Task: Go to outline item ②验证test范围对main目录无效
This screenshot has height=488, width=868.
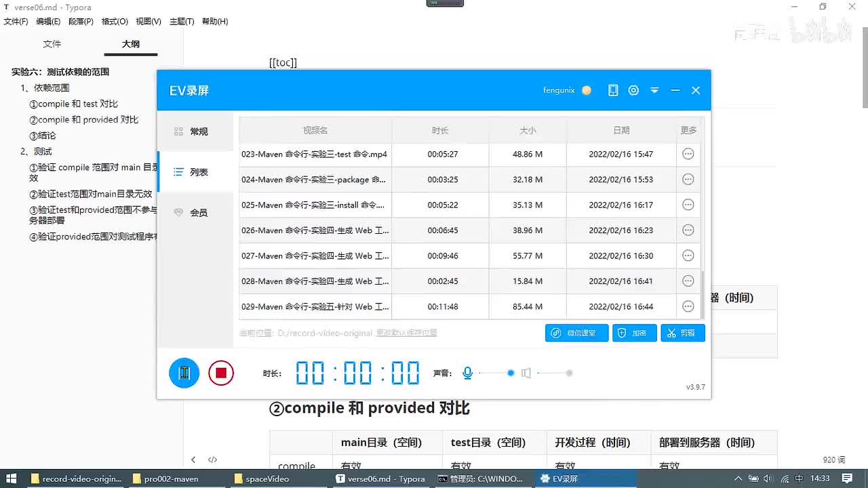Action: pyautogui.click(x=91, y=194)
